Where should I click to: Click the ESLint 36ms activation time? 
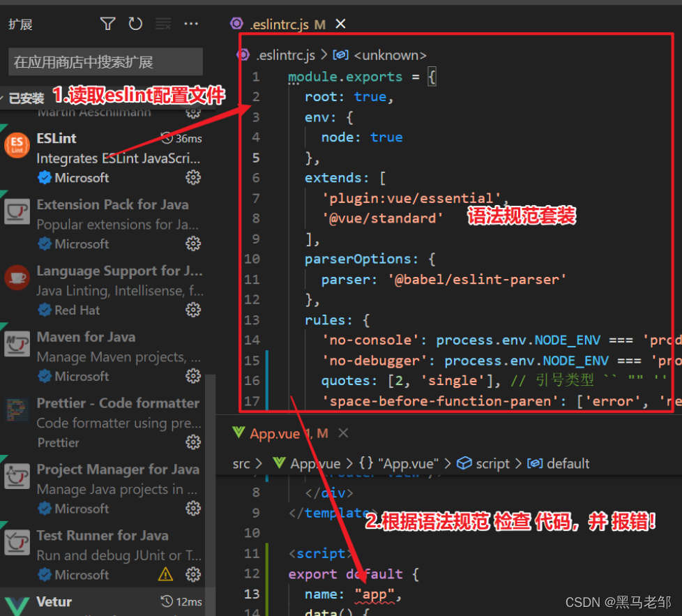tap(181, 138)
